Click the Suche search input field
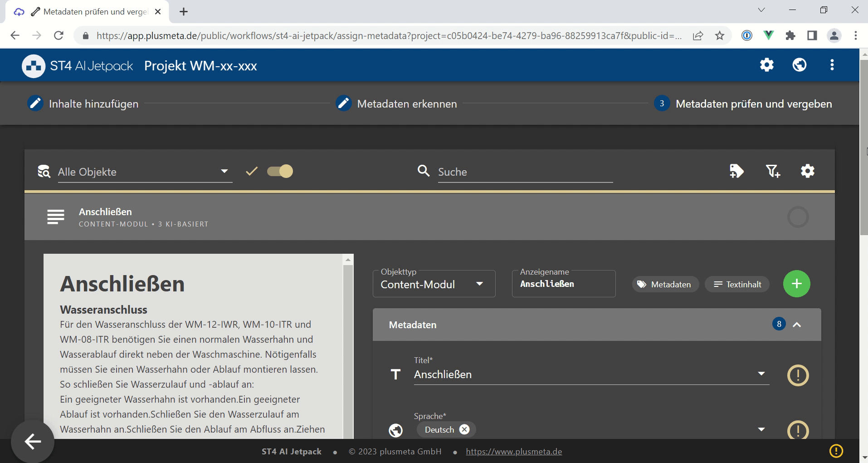The width and height of the screenshot is (868, 463). pyautogui.click(x=525, y=172)
